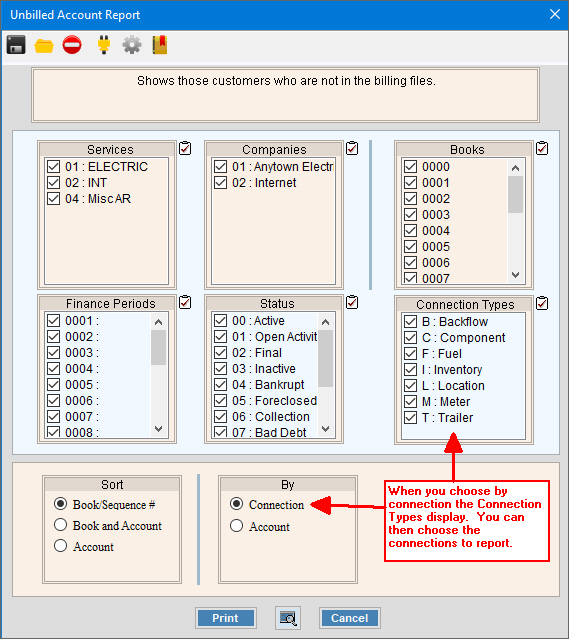Click Status list scroll down arrow
The image size is (569, 639).
(326, 429)
